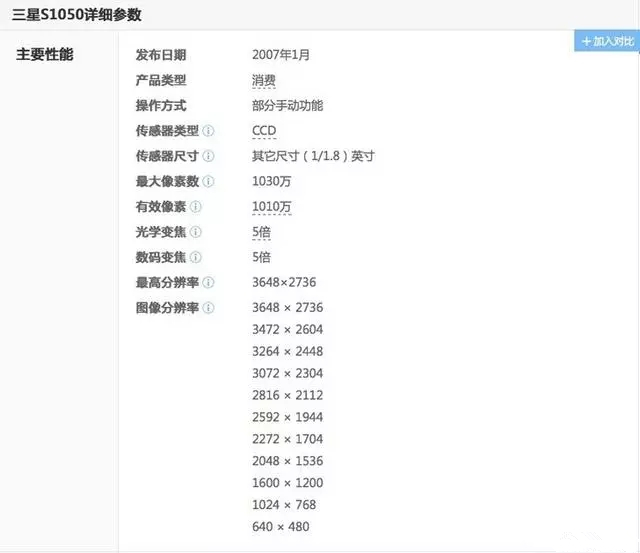Select the 2048 × 1536 resolution

(x=287, y=461)
